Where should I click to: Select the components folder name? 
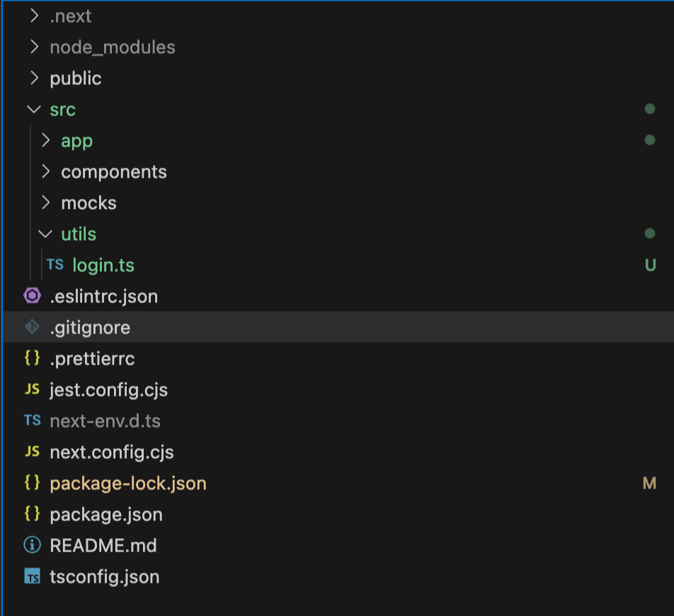pos(114,172)
